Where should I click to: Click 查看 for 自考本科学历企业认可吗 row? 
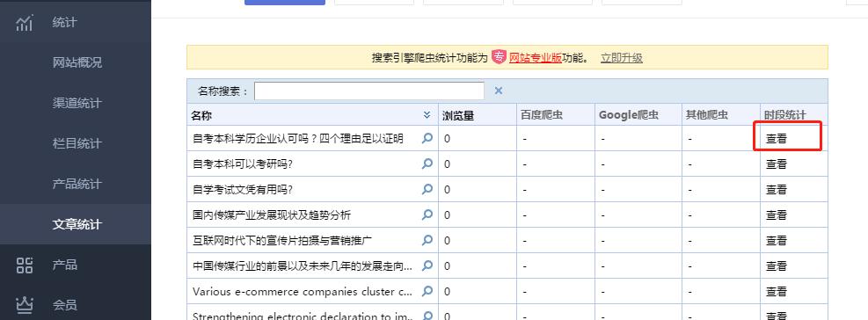[x=777, y=138]
